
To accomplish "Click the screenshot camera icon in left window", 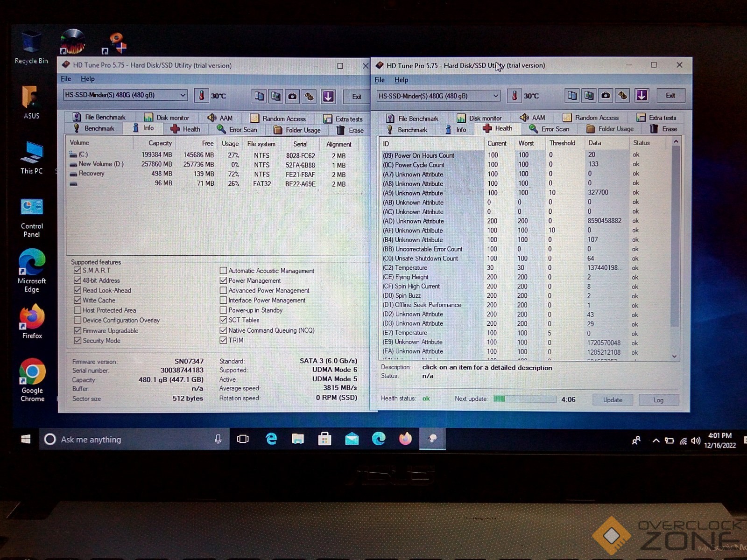I will 292,96.
